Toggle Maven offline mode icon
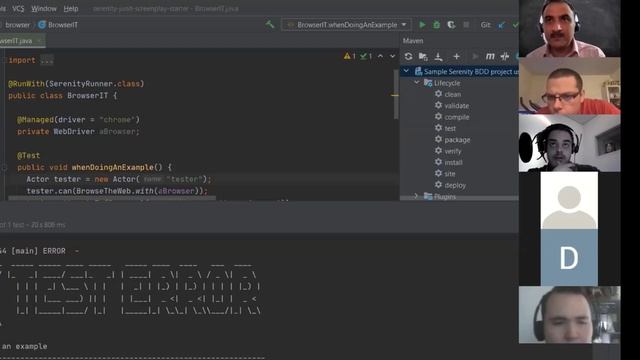Screen dimensions: 640x360 [x=505, y=56]
